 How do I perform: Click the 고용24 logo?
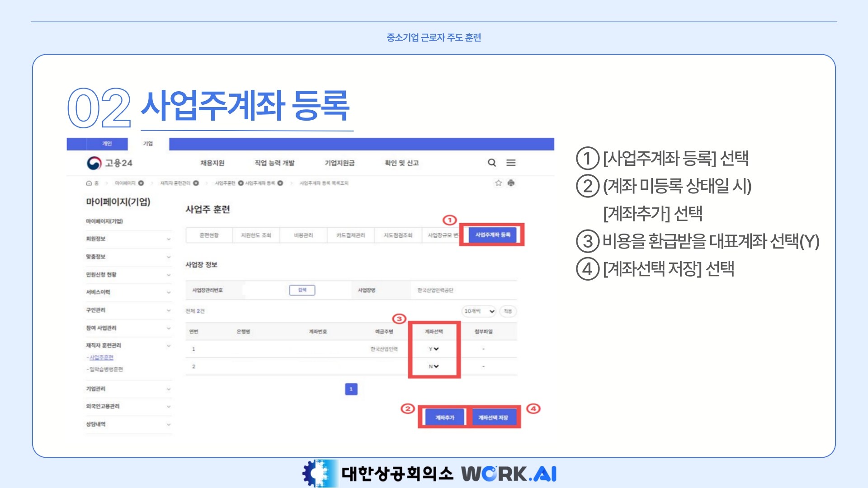pos(109,163)
